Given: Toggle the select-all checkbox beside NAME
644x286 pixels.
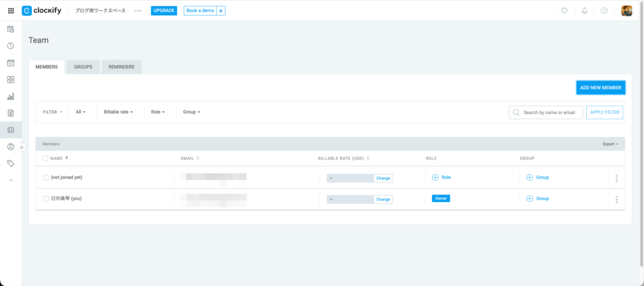Looking at the screenshot, I should pos(45,158).
